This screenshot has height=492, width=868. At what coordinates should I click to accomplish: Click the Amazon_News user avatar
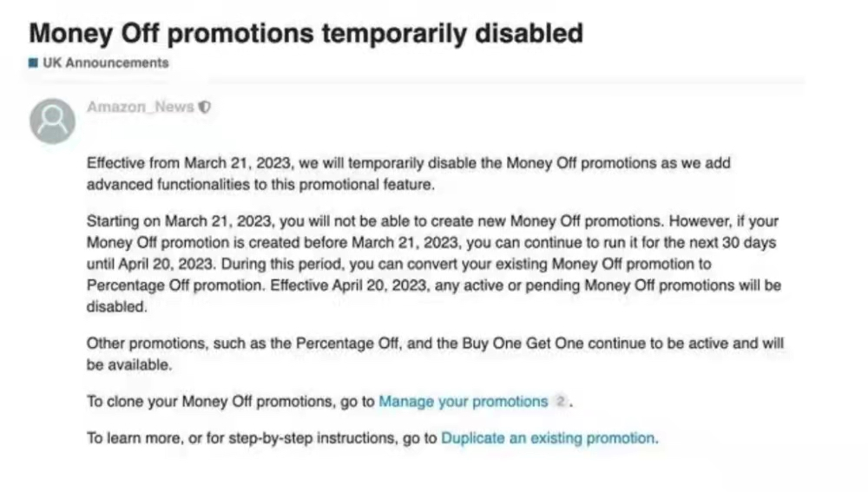click(52, 121)
